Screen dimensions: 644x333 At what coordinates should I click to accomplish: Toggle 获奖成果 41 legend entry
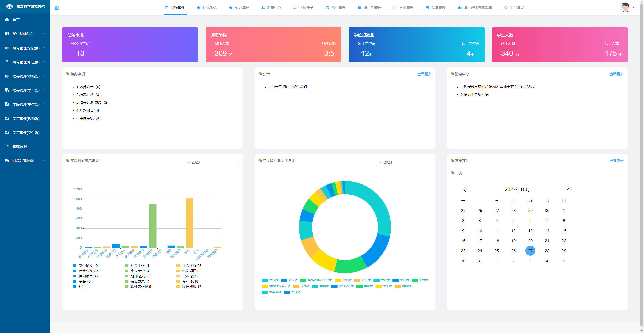[x=137, y=281]
